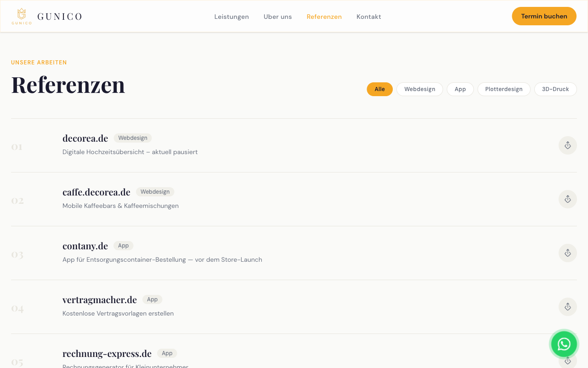
Task: Click the Termin buchen button
Action: [544, 16]
